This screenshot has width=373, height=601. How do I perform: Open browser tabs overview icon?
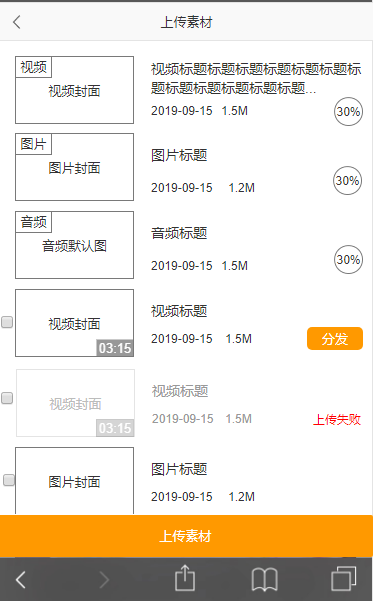tap(344, 578)
